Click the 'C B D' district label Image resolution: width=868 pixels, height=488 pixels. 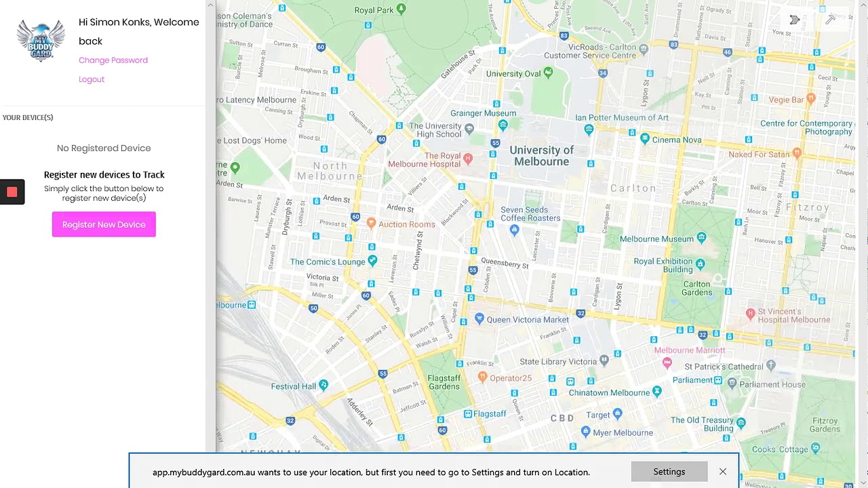tap(562, 418)
